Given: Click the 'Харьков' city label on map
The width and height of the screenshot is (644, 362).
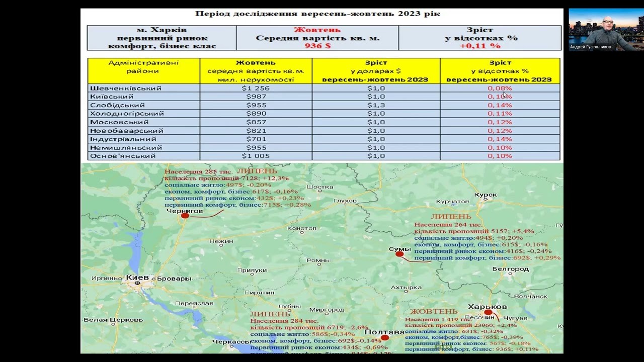Looking at the screenshot, I should pyautogui.click(x=488, y=307).
